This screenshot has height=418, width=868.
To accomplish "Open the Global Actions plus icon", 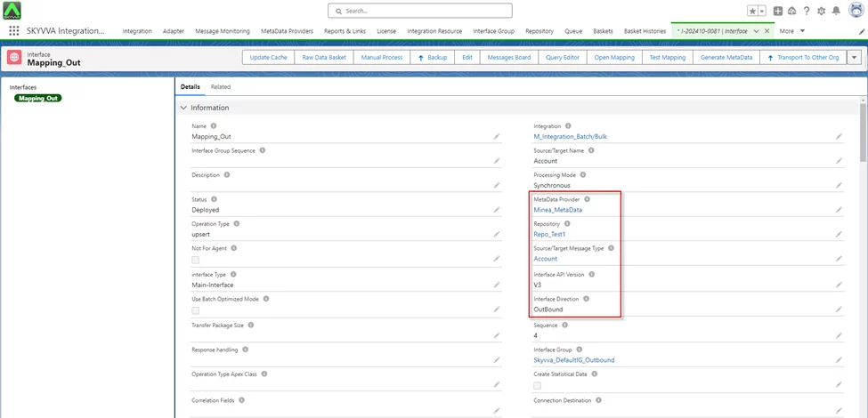I will (778, 11).
